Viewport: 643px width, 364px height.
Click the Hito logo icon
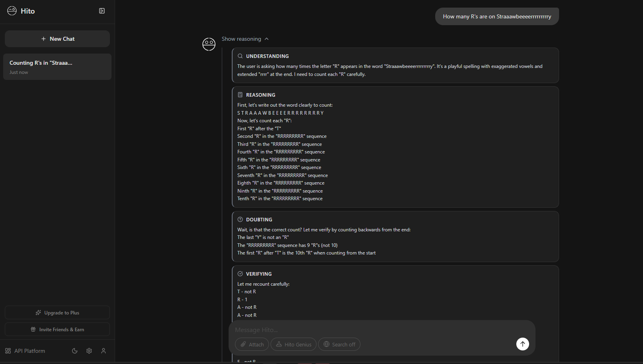click(x=12, y=11)
